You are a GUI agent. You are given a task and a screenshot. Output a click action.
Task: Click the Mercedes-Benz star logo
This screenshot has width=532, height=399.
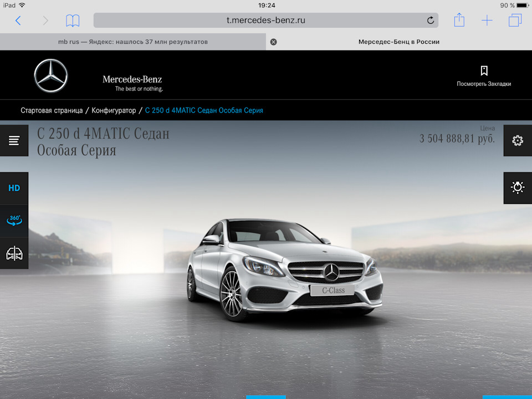coord(51,76)
